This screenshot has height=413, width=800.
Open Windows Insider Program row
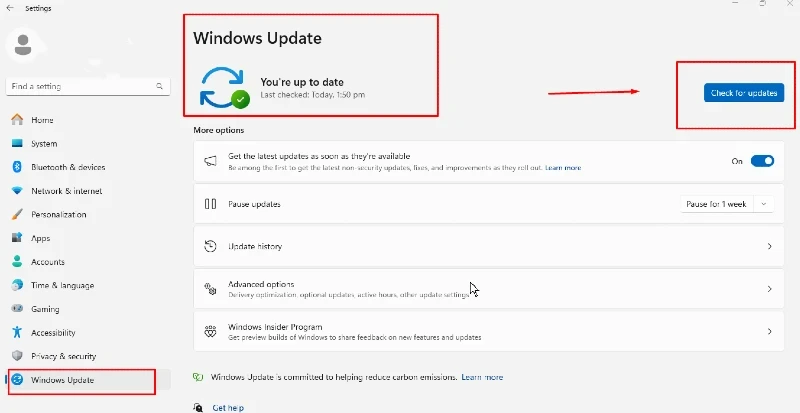tap(488, 331)
